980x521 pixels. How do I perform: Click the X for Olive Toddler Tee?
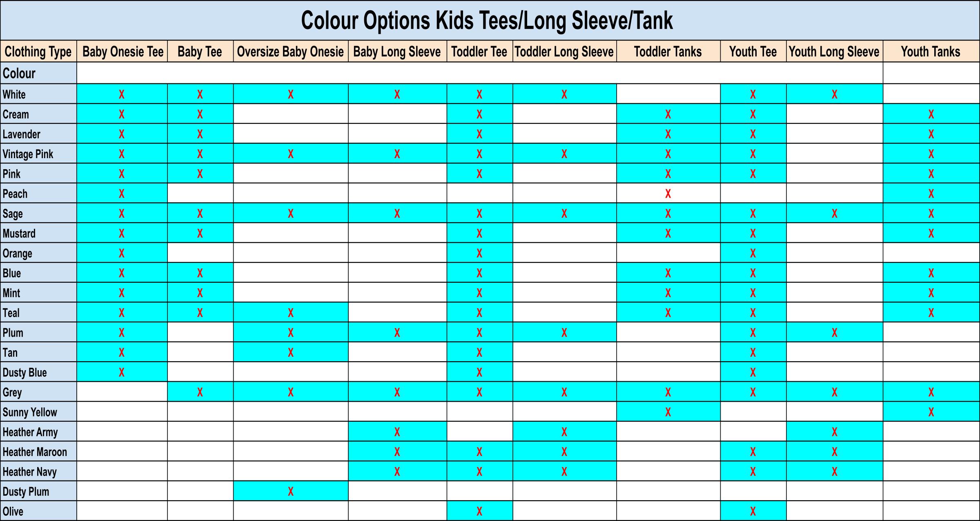coord(479,511)
